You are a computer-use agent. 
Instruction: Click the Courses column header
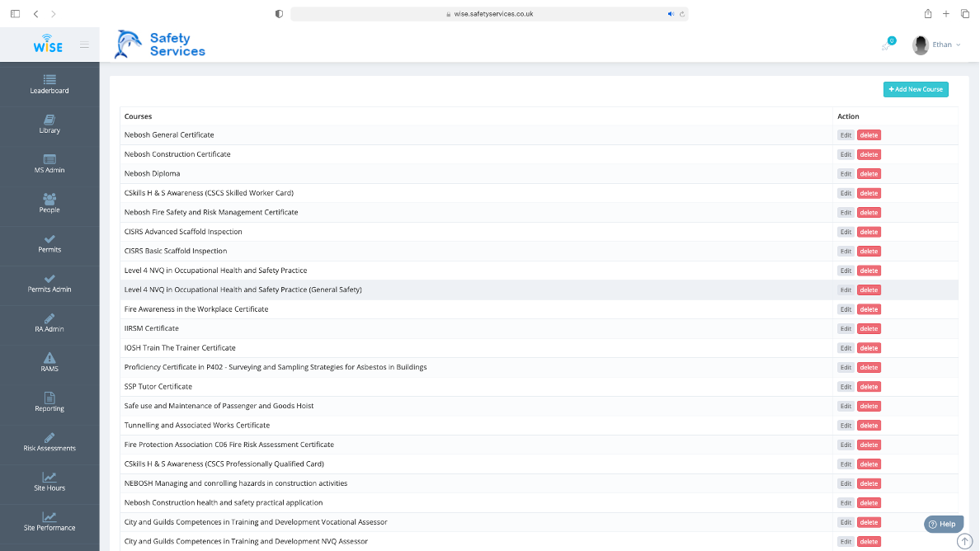tap(138, 116)
